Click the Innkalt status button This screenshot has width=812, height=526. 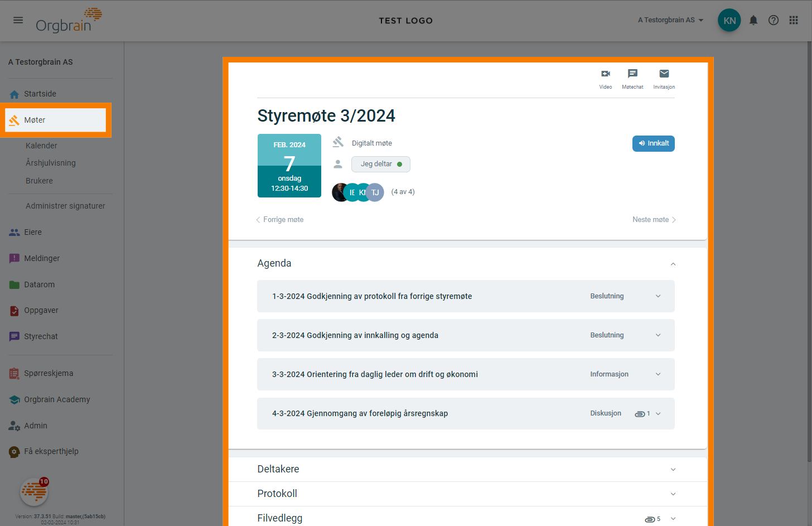point(654,143)
